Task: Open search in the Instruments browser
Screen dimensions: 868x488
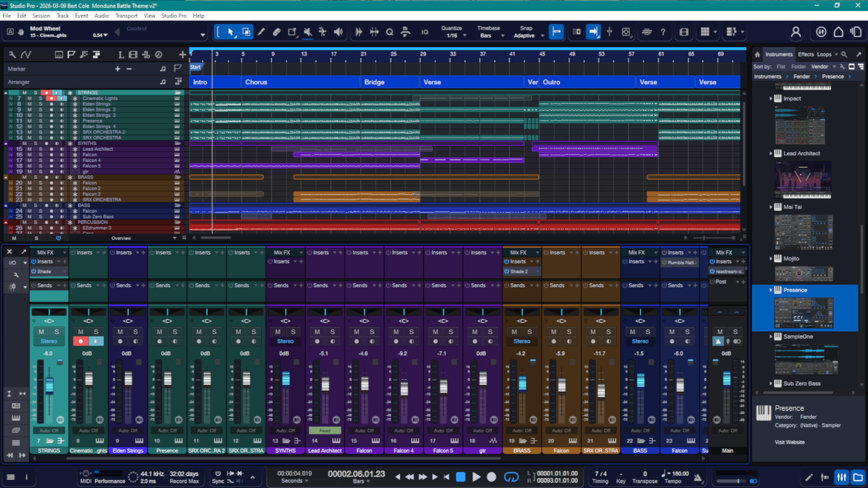Action: [844, 54]
